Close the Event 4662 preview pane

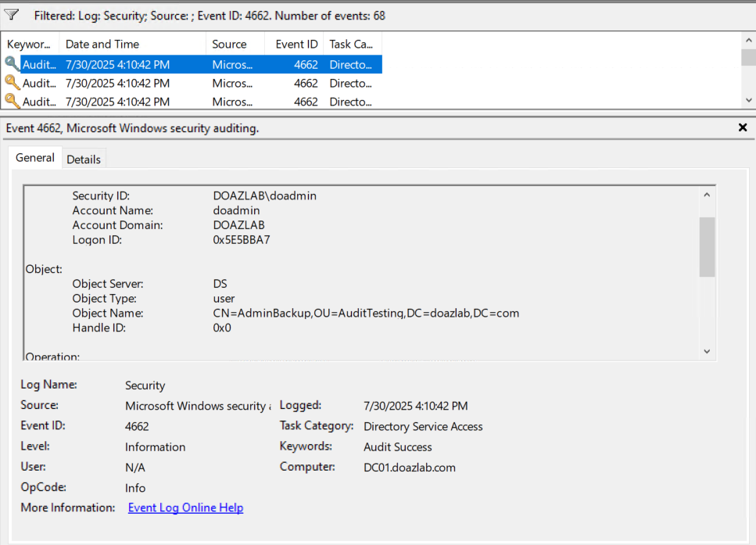[x=743, y=127]
